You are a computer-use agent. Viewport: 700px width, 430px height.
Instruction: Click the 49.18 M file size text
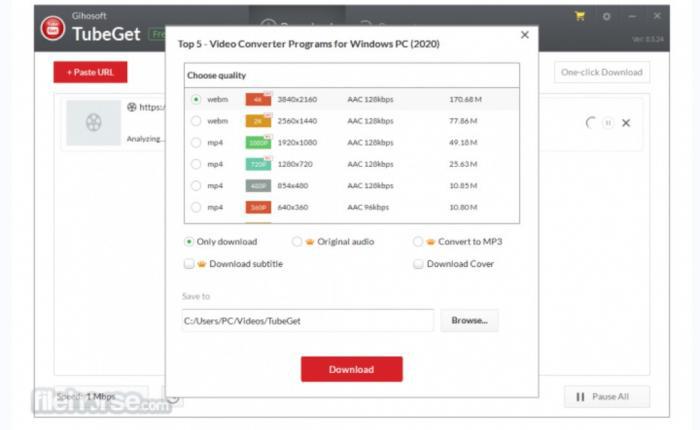point(463,142)
